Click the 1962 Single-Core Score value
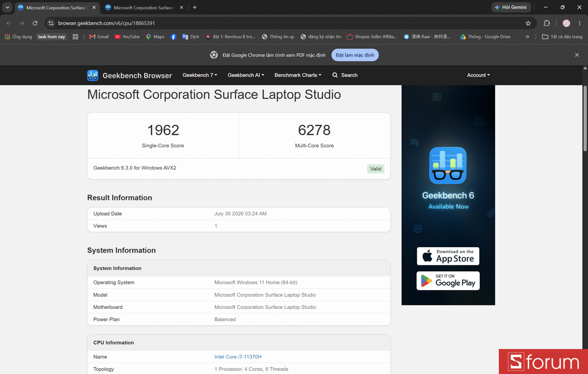 click(x=163, y=130)
